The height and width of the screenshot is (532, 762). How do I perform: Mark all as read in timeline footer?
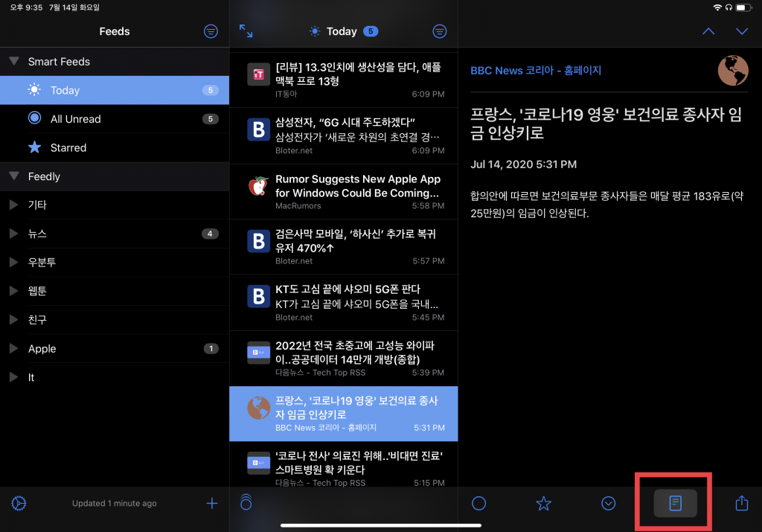[x=246, y=502]
